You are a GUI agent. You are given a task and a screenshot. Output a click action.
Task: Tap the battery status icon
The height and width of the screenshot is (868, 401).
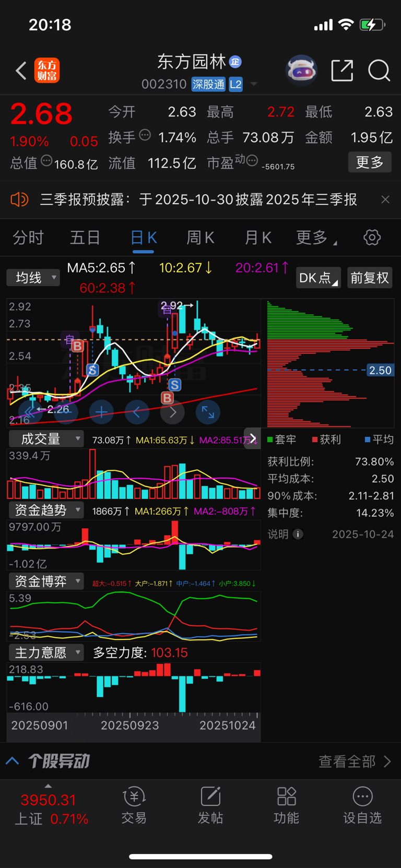(372, 25)
